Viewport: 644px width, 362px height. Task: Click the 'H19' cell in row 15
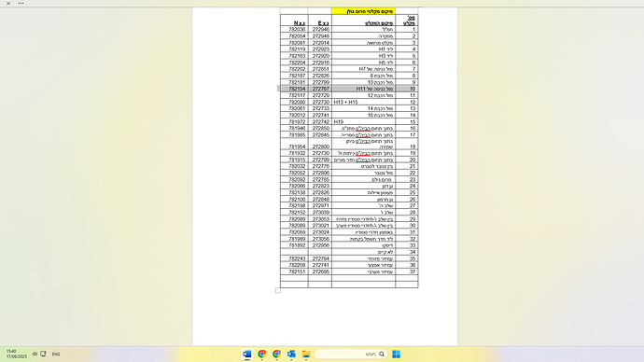(363, 122)
